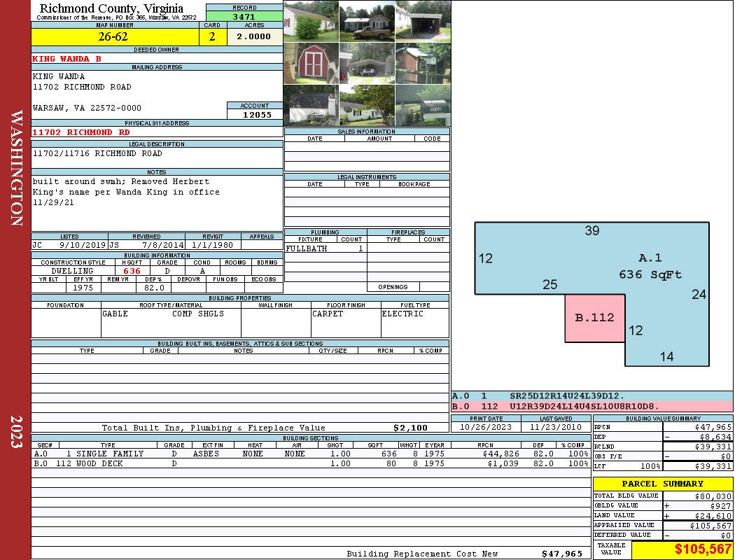Open the photo of metal carport with parked vehicle
This screenshot has height=560, width=735.
(x=367, y=63)
